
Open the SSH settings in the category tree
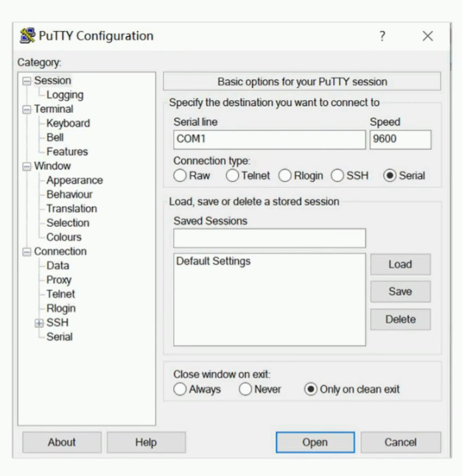click(57, 323)
